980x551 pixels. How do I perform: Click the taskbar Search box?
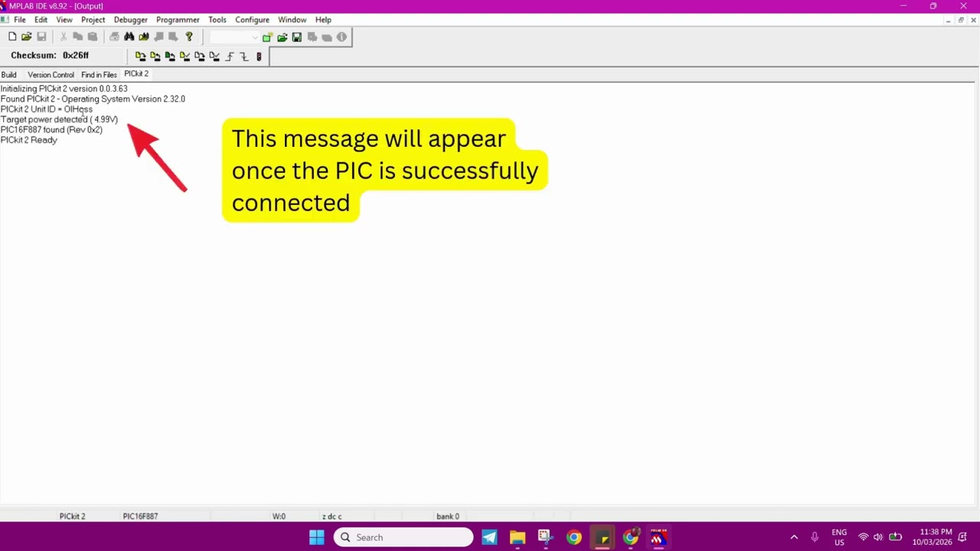click(x=403, y=537)
